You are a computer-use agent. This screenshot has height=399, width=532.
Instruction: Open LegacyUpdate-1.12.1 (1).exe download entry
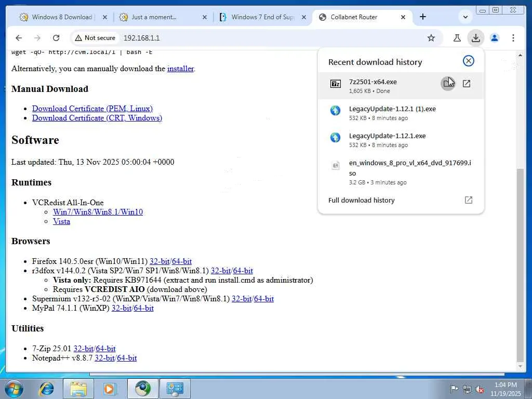point(401,113)
